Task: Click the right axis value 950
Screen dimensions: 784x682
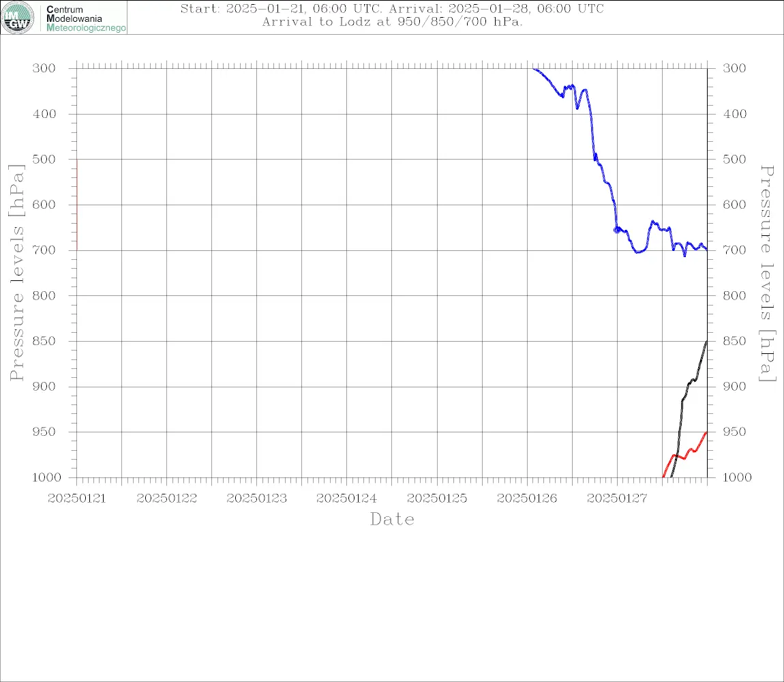Action: (734, 431)
